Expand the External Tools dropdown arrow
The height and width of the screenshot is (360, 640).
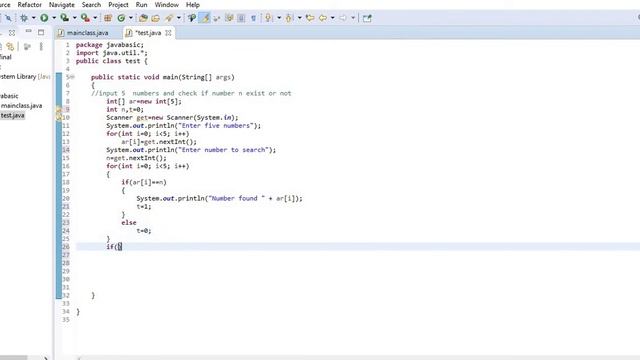(x=95, y=18)
